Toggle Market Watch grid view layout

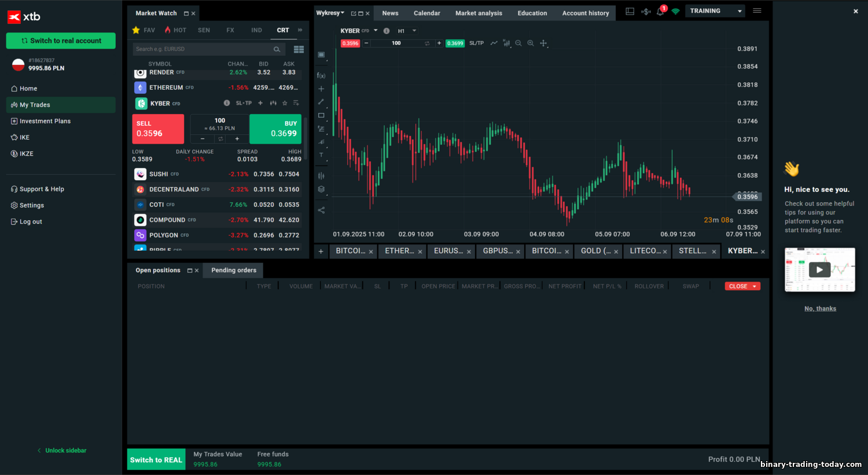click(x=299, y=49)
